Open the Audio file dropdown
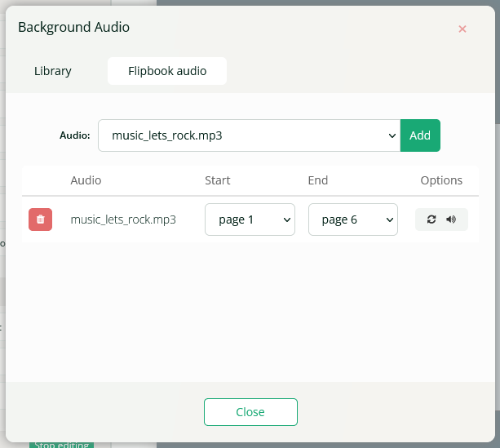Viewport: 500px width, 448px height. pos(249,135)
